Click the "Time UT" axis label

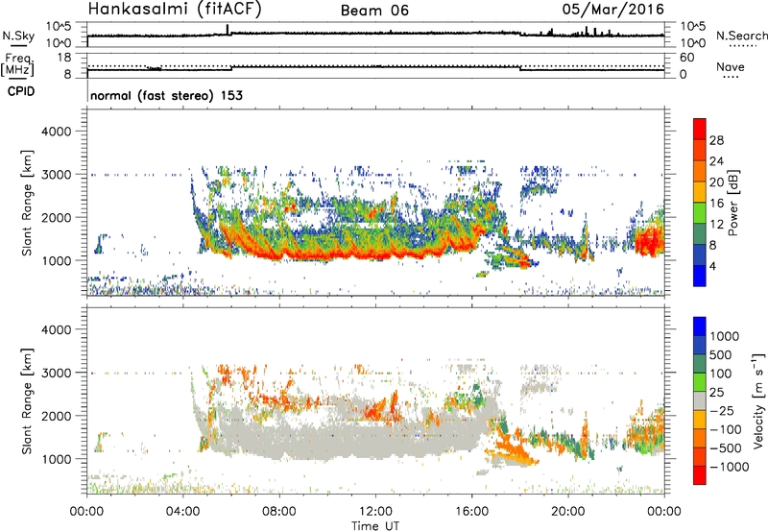[x=375, y=525]
